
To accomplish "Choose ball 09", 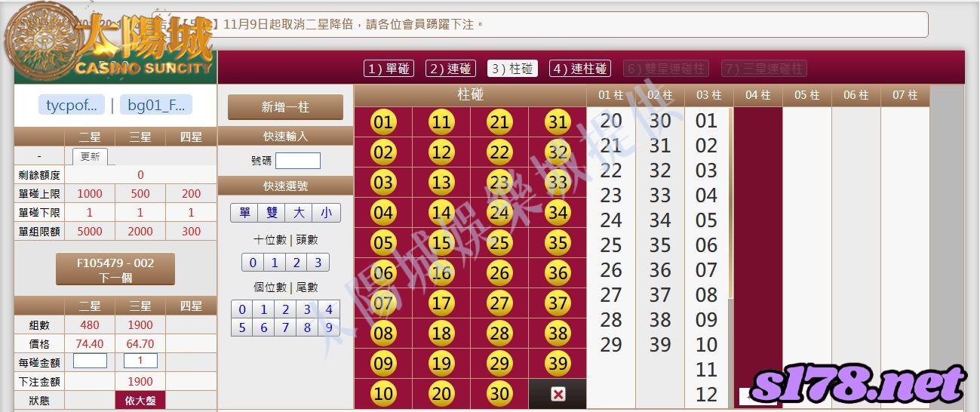I will click(383, 364).
